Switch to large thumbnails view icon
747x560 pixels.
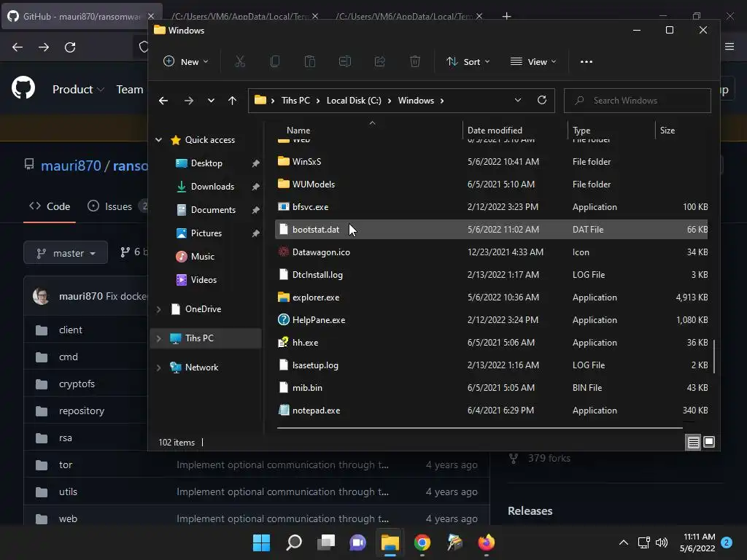[709, 442]
